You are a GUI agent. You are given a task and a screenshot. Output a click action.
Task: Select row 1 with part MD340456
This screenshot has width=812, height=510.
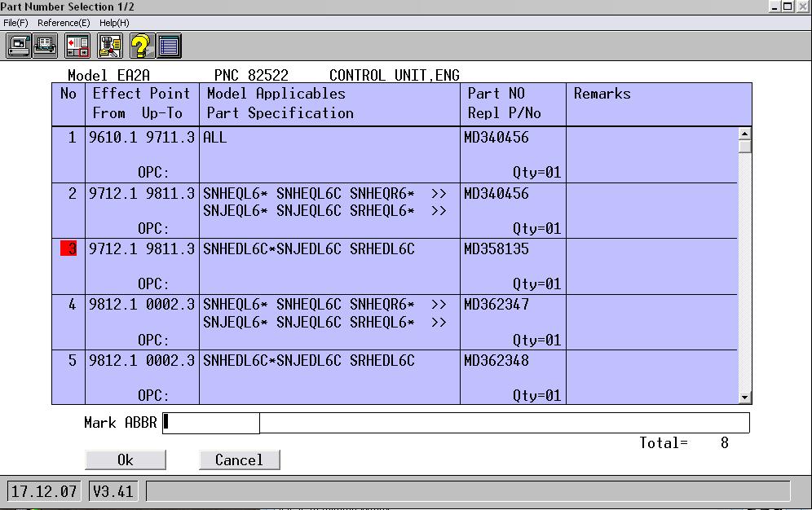tap(69, 138)
